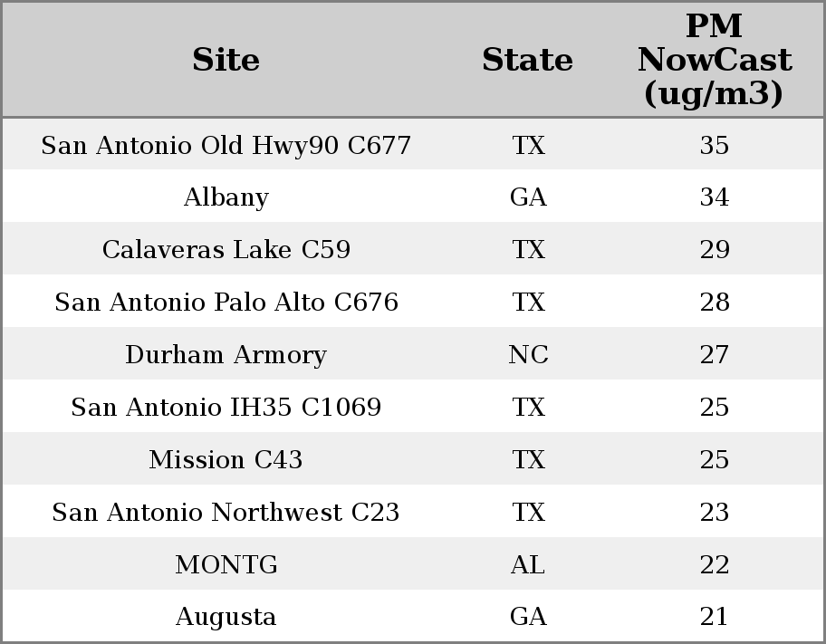Image resolution: width=826 pixels, height=644 pixels.
Task: Click the PM NowCast column header
Action: click(714, 61)
